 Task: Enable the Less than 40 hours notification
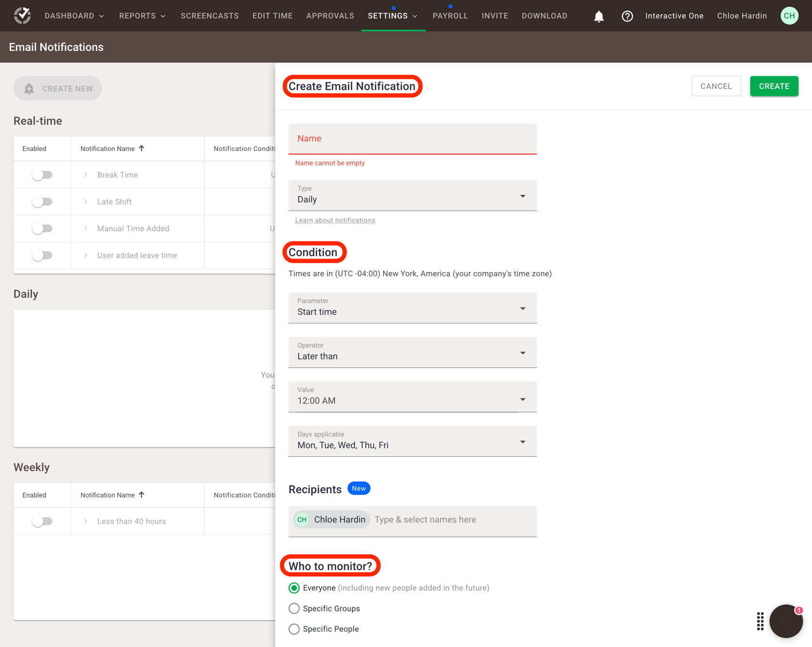point(43,521)
